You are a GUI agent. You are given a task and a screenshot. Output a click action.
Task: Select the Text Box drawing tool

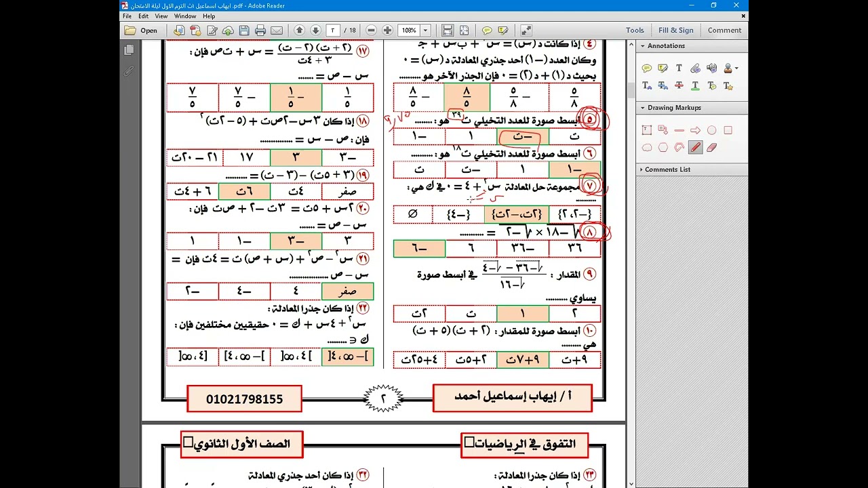point(646,130)
